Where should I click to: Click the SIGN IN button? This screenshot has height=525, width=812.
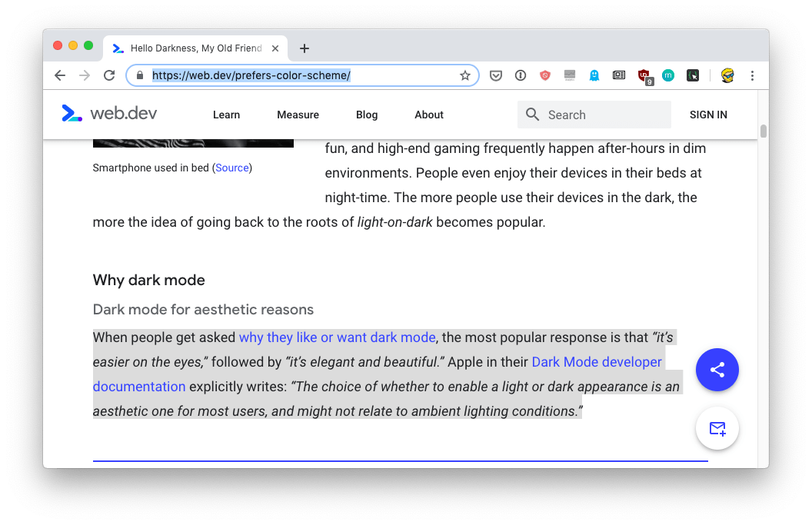click(708, 115)
